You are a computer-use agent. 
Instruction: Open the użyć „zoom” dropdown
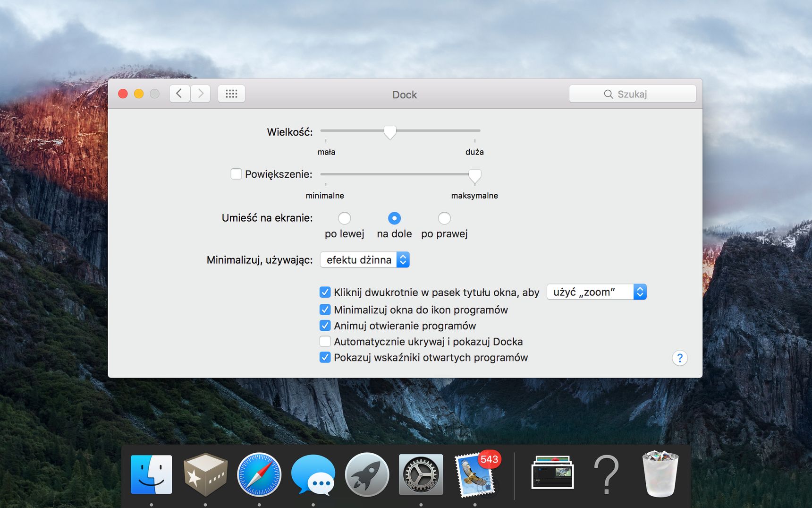click(596, 292)
